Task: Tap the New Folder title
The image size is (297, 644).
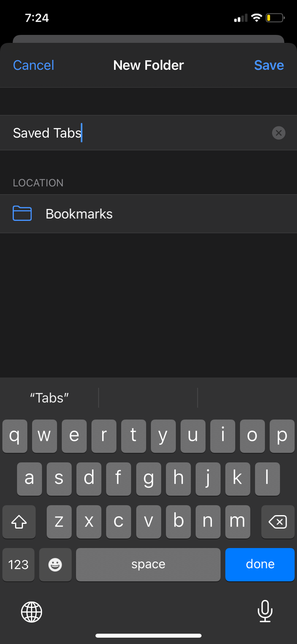Action: [148, 65]
